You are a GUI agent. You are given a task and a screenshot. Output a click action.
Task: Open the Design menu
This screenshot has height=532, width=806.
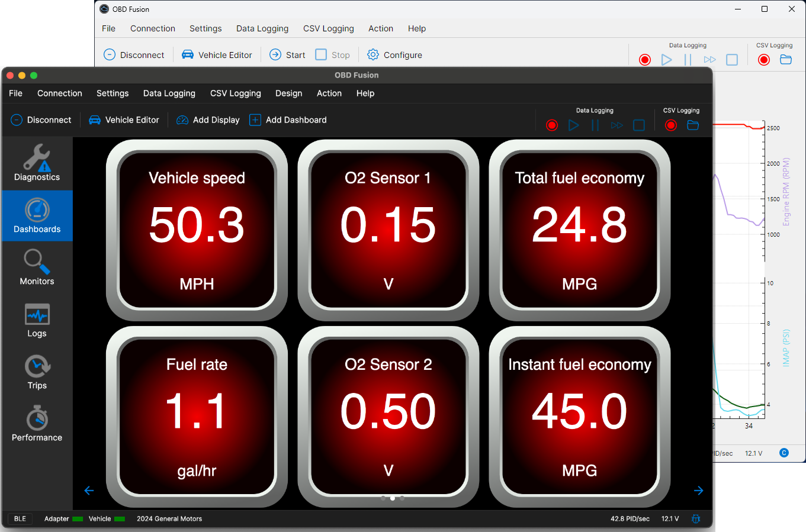pyautogui.click(x=288, y=93)
